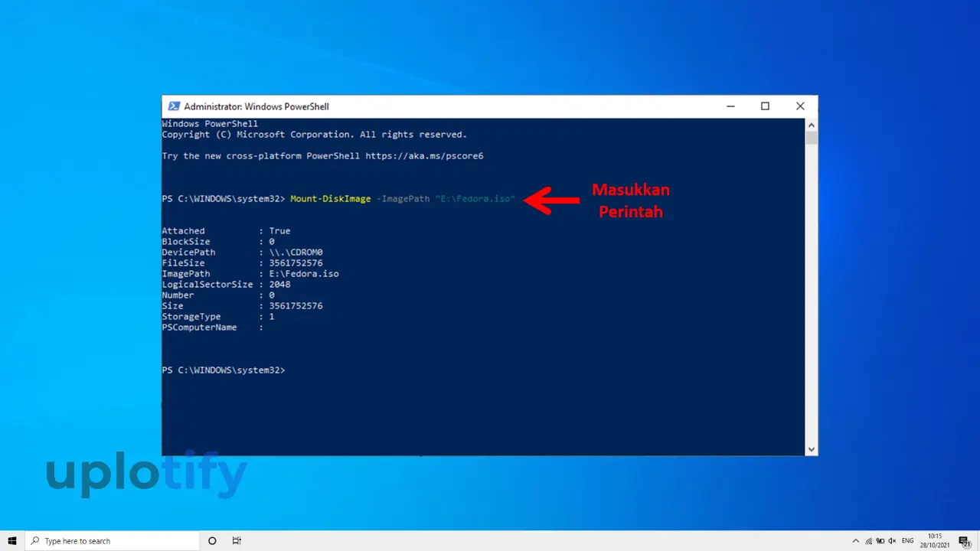Click the PowerShell icon in title bar
Screen dimensions: 980x551
[174, 106]
